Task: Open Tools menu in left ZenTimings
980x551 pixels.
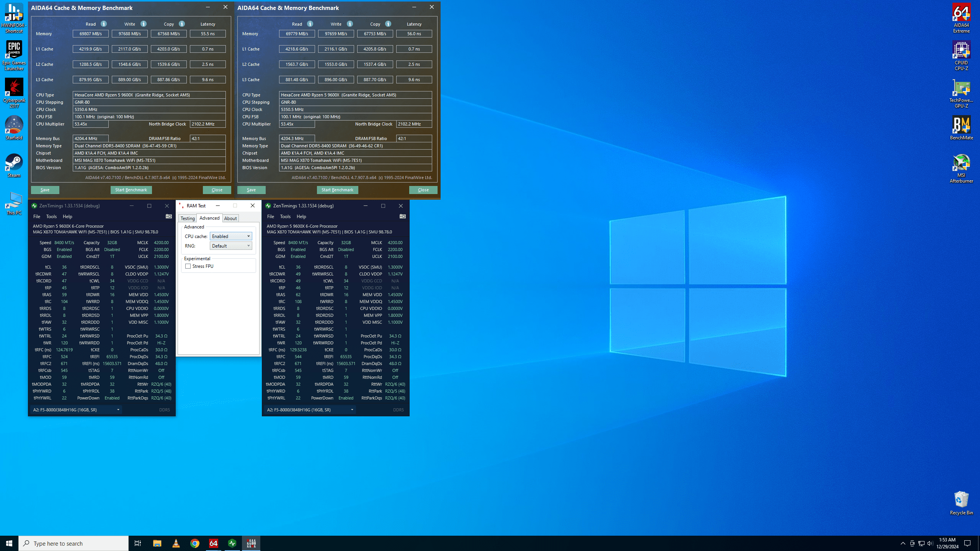Action: tap(51, 217)
